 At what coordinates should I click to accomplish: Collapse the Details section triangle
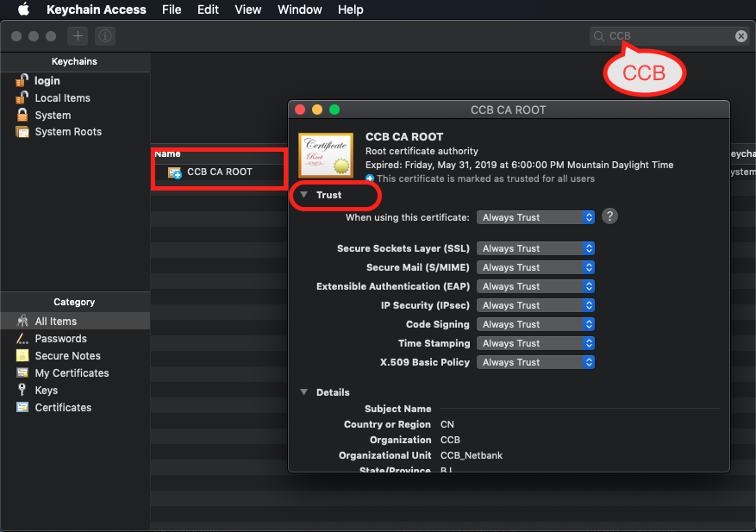coord(303,392)
